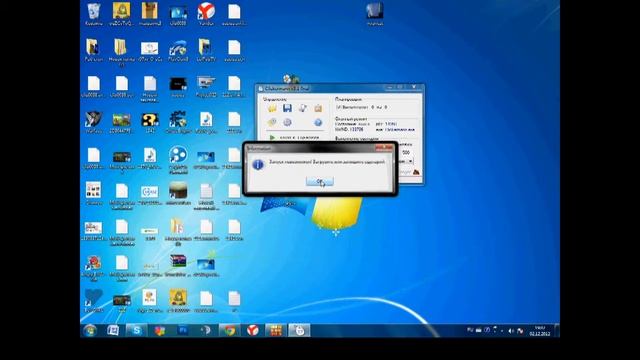Select the blue heart shortcut on the desktop

pyautogui.click(x=93, y=301)
